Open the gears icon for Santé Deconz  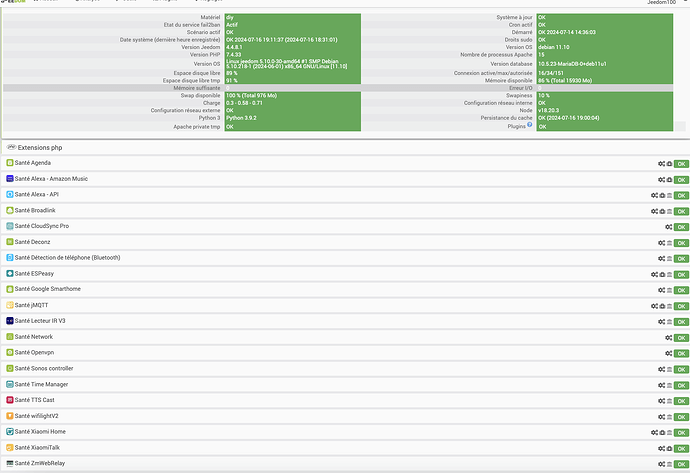click(661, 243)
